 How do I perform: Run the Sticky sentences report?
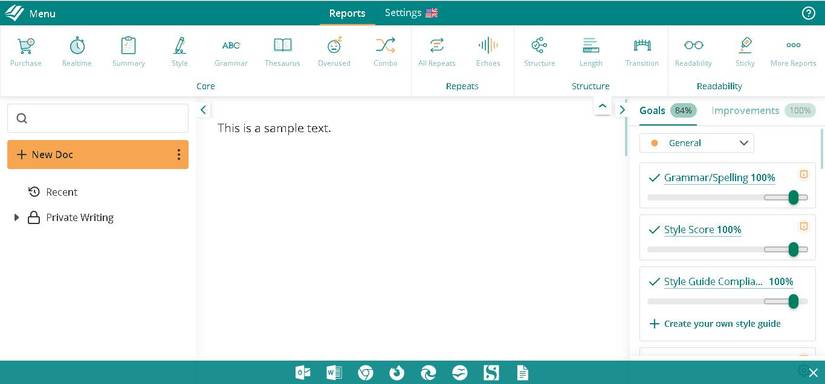[x=745, y=52]
